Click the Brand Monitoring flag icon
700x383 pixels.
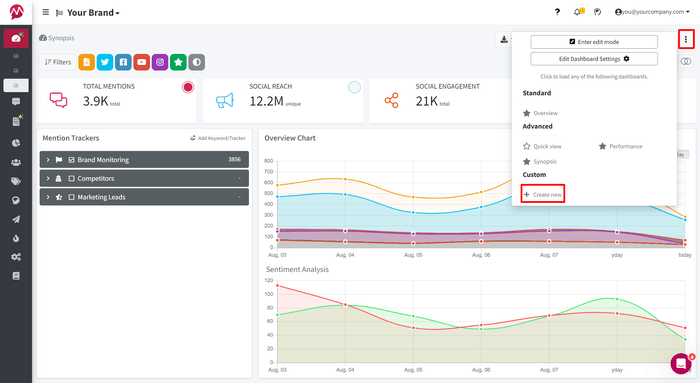(58, 159)
